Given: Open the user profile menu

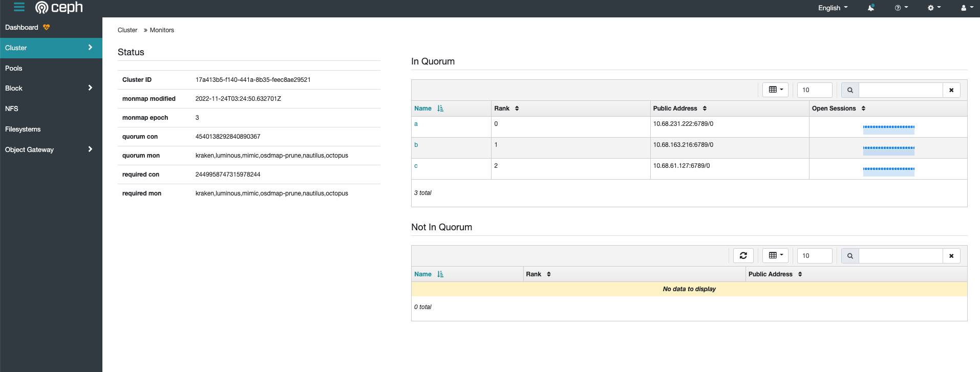Looking at the screenshot, I should pos(967,8).
